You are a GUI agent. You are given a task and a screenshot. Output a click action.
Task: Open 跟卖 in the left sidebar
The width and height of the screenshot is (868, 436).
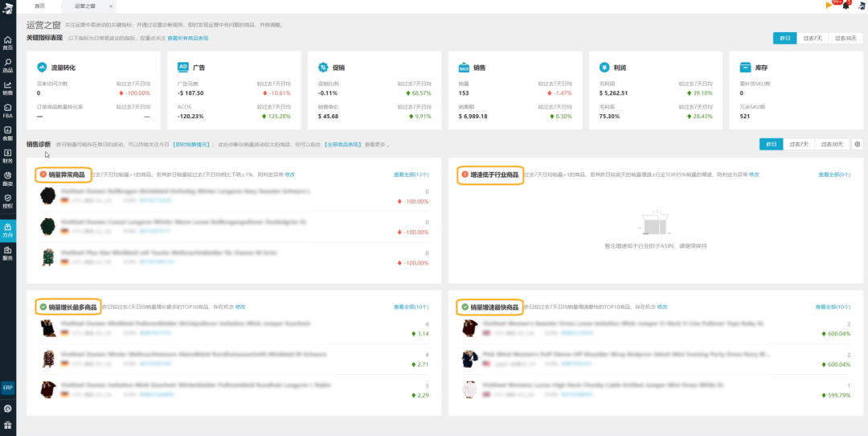8,179
